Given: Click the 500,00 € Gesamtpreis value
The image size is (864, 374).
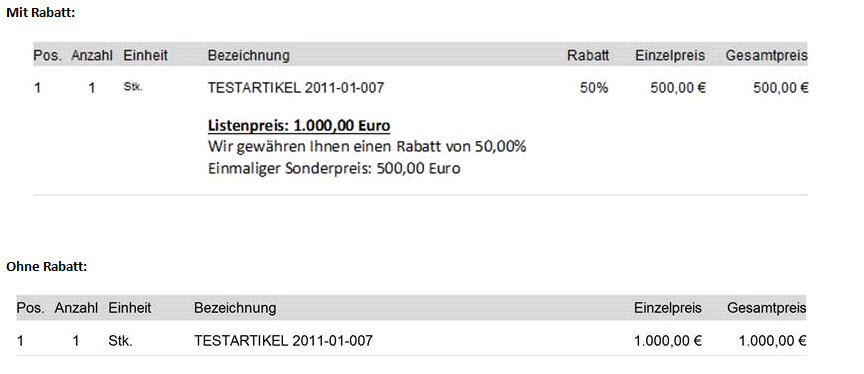Looking at the screenshot, I should click(781, 88).
